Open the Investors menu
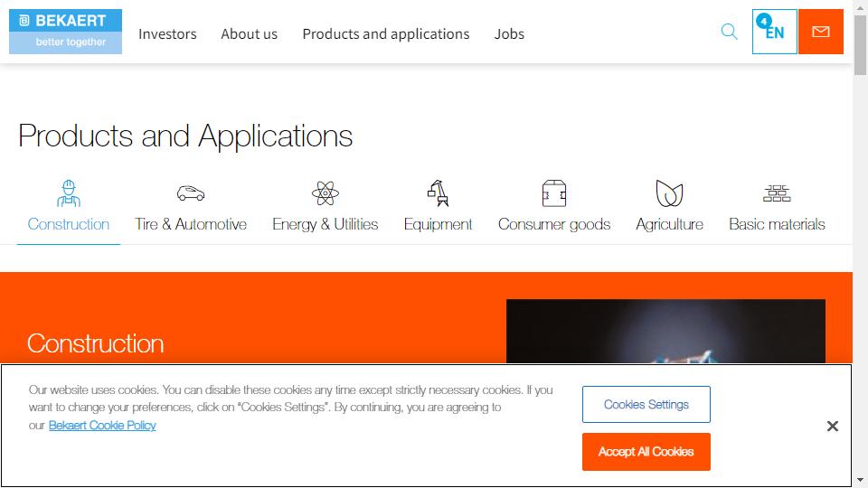 (167, 33)
